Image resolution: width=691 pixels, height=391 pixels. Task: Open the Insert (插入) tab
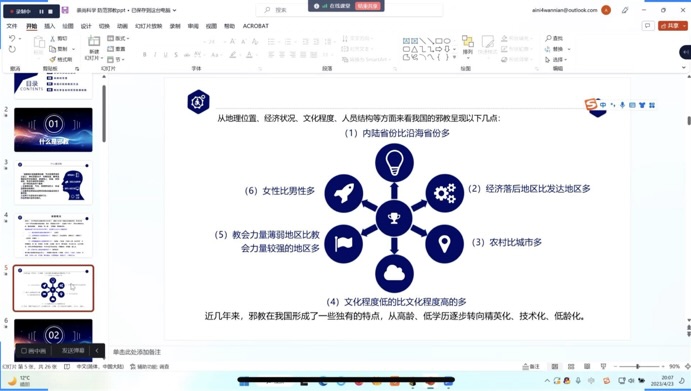(49, 26)
